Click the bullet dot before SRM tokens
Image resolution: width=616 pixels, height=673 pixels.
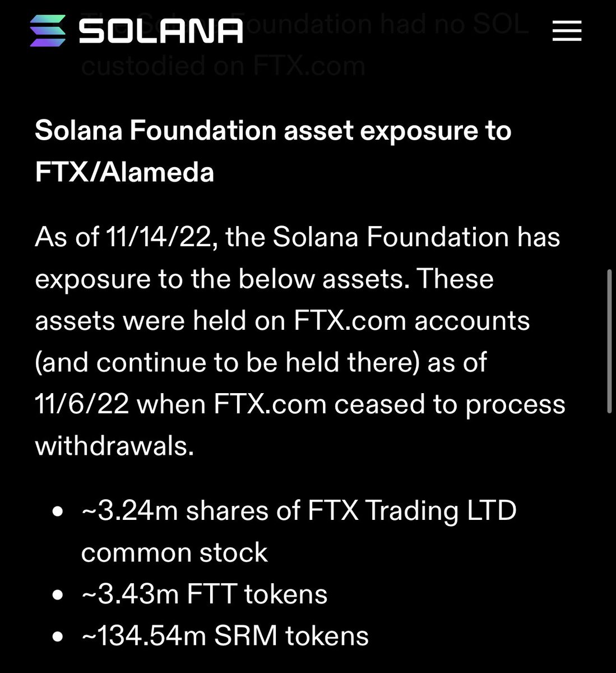(x=57, y=638)
